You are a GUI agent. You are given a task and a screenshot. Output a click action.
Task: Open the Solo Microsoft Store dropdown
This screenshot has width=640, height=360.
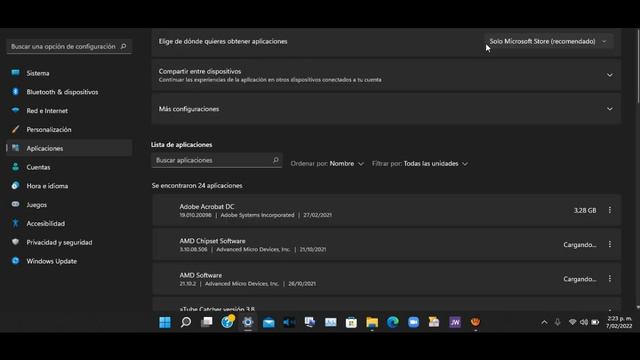point(548,41)
